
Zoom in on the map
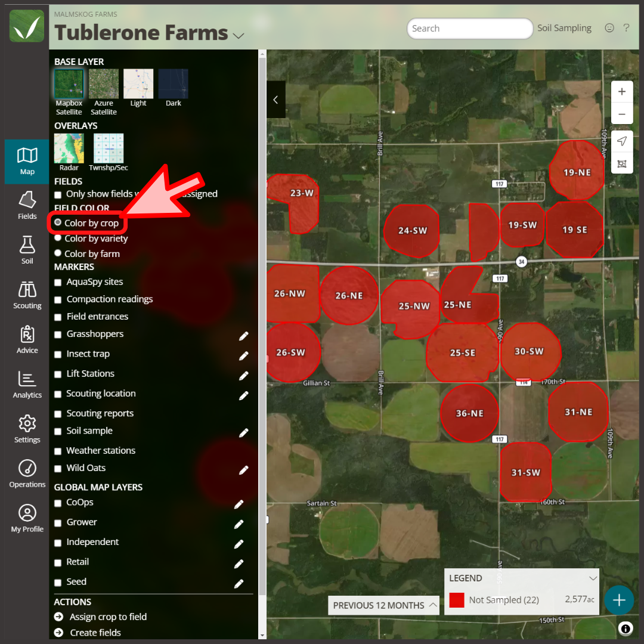(x=622, y=92)
